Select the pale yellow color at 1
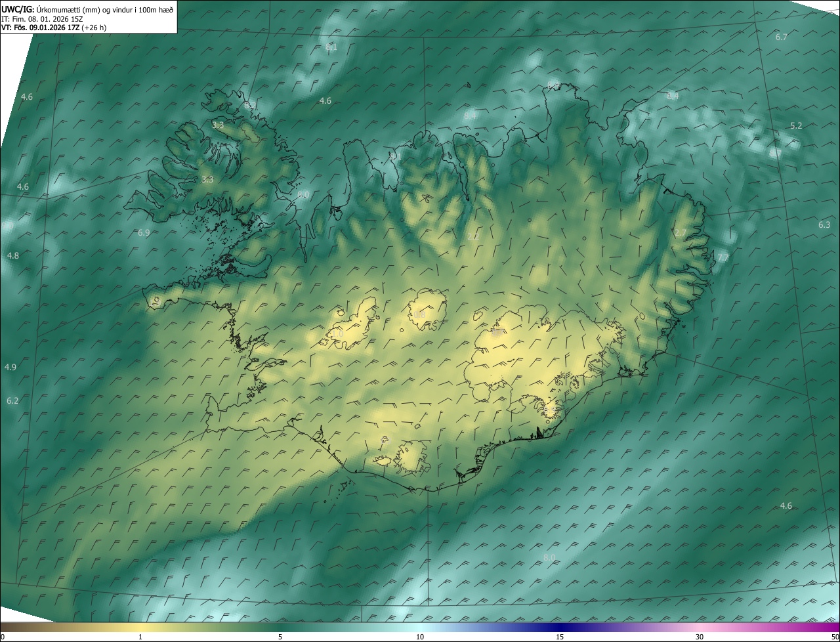Image resolution: width=840 pixels, height=642 pixels. click(x=140, y=628)
